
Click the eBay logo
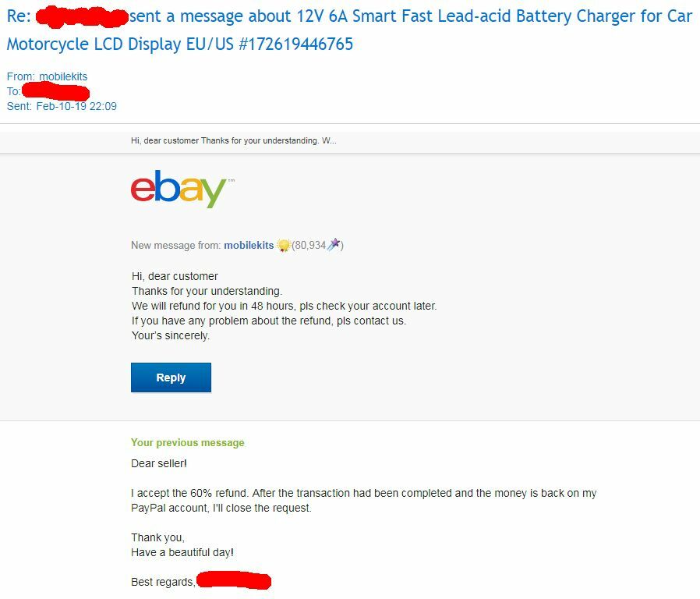click(x=182, y=189)
